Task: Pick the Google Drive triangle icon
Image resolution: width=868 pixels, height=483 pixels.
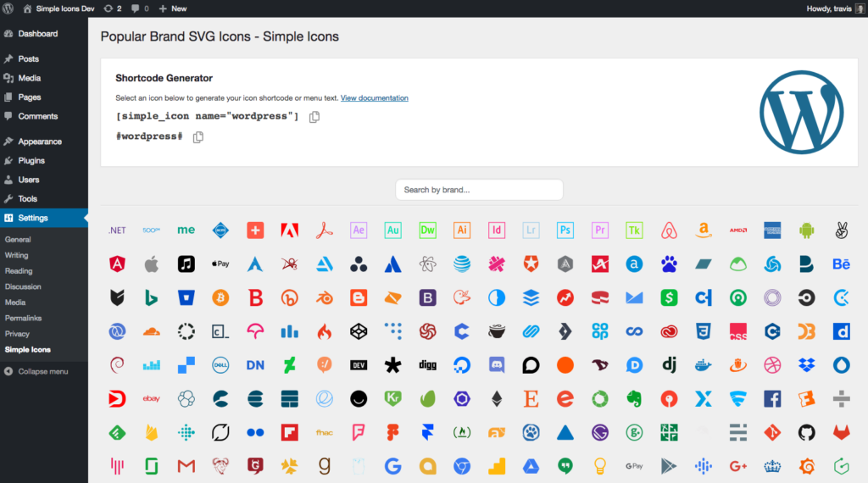Action: [x=531, y=466]
